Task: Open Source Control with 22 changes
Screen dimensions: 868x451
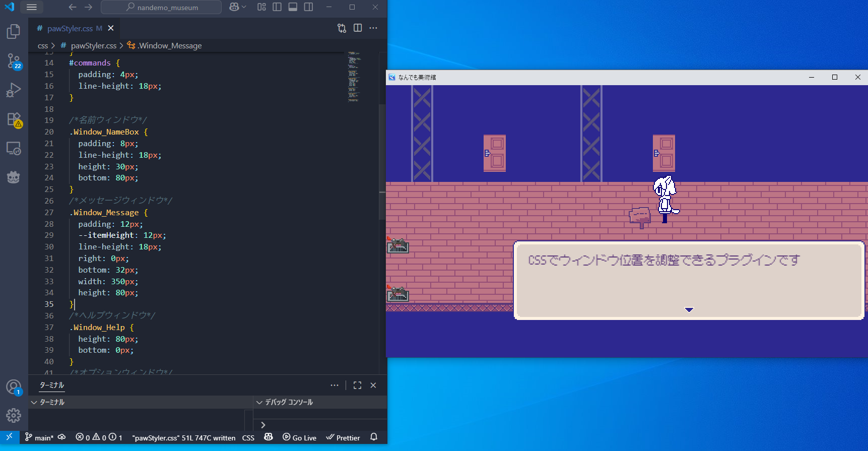Action: point(14,61)
